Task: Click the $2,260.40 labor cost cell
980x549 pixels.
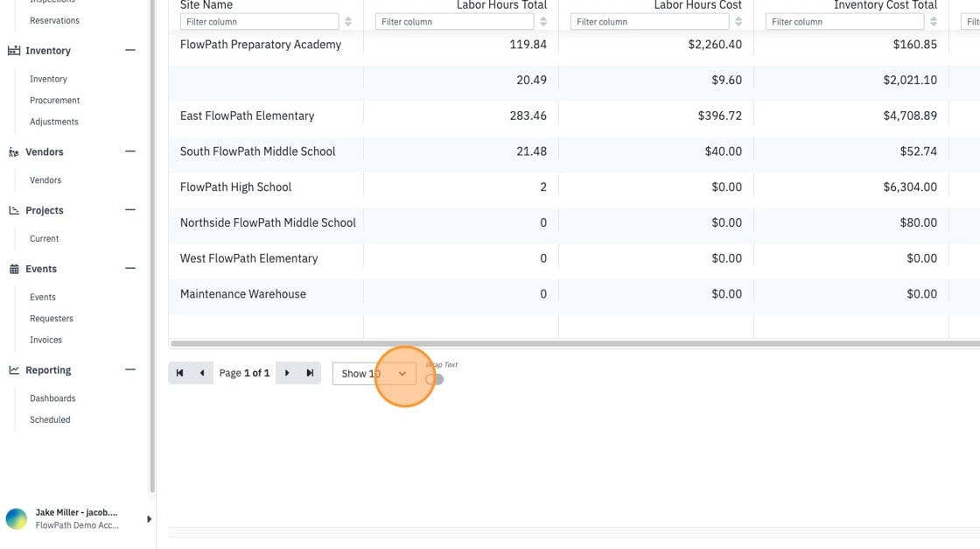Action: pyautogui.click(x=715, y=45)
